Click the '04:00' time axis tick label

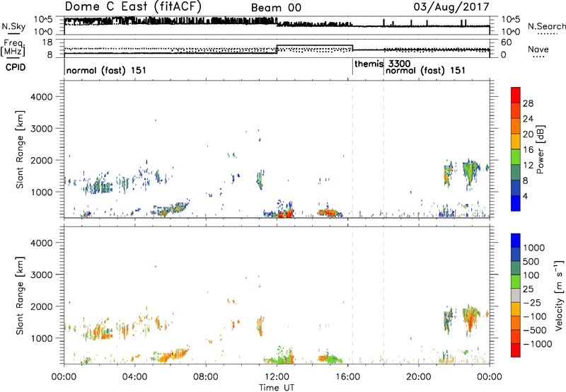pos(134,377)
